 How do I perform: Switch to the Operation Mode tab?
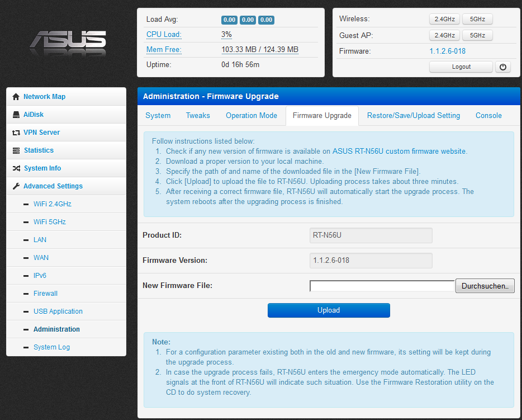pos(251,116)
